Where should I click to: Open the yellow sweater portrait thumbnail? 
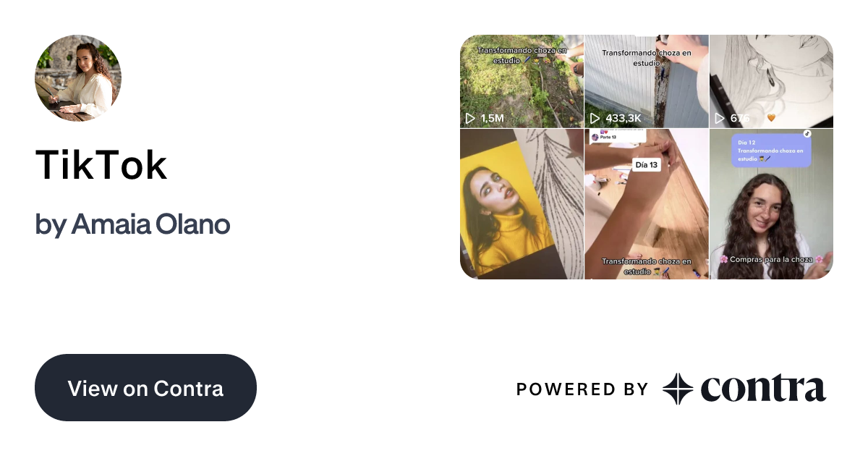(522, 204)
